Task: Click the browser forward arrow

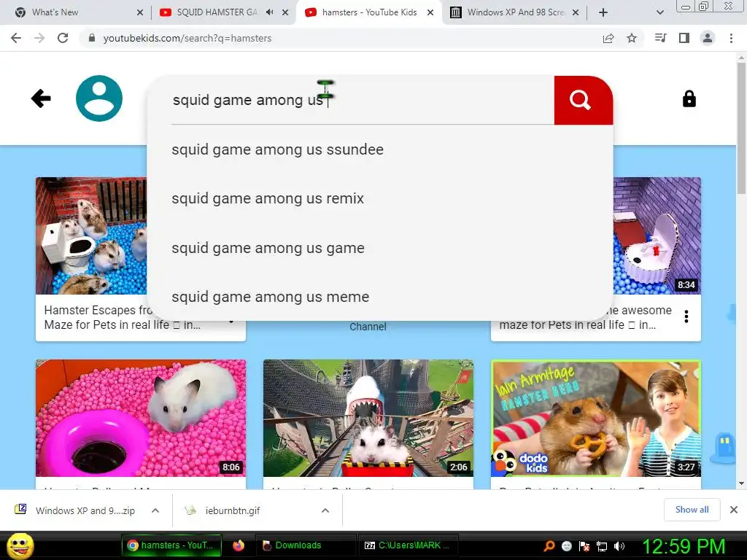Action: [39, 38]
